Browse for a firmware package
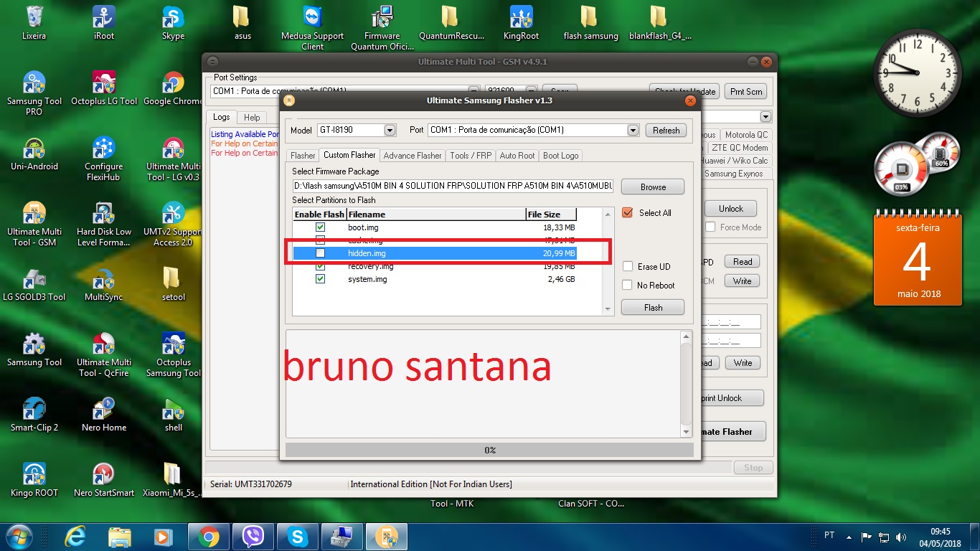 tap(653, 187)
